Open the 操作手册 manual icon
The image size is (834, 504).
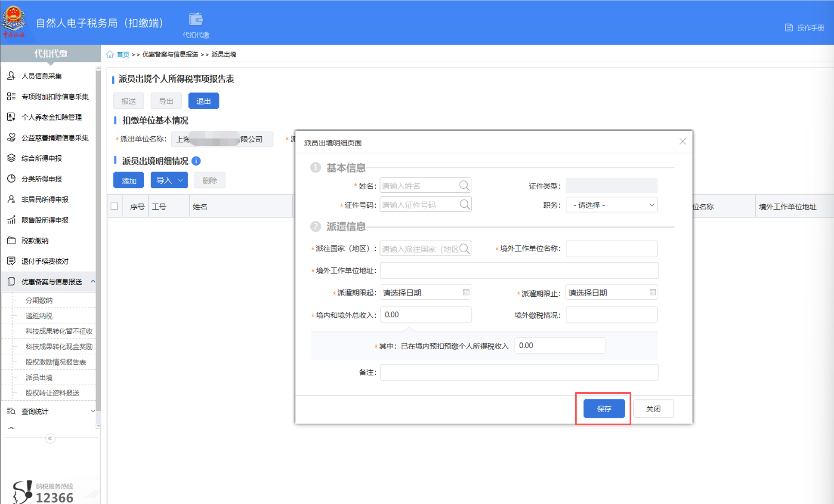click(789, 27)
